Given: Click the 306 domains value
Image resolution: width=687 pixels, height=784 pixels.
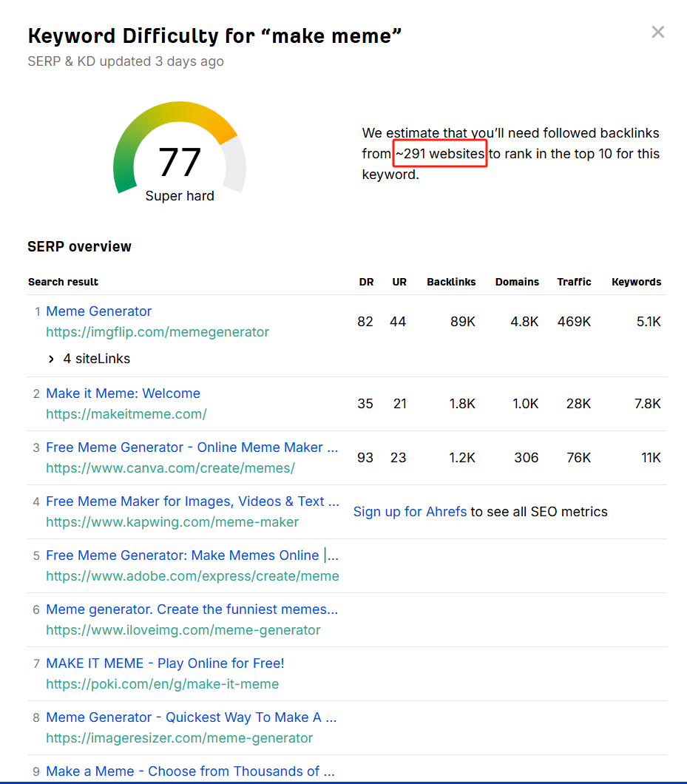Looking at the screenshot, I should [x=527, y=458].
